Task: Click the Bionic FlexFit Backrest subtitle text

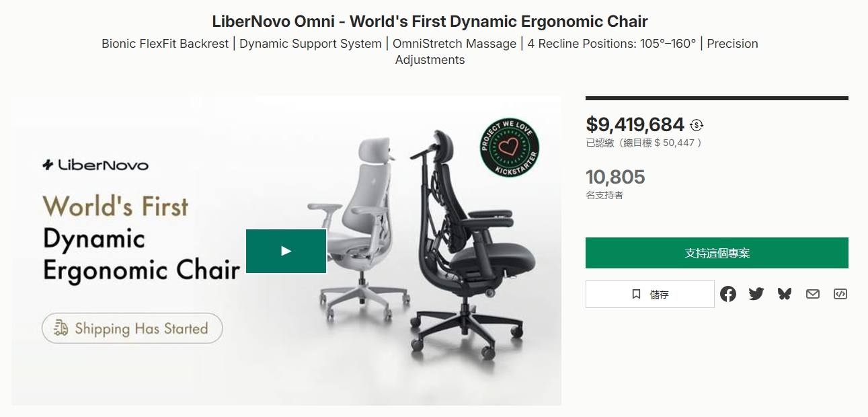Action: pos(165,44)
